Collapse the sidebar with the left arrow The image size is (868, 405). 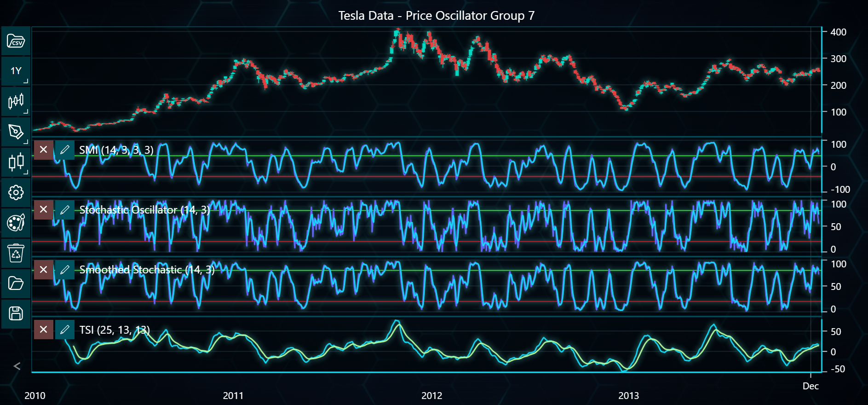(17, 366)
